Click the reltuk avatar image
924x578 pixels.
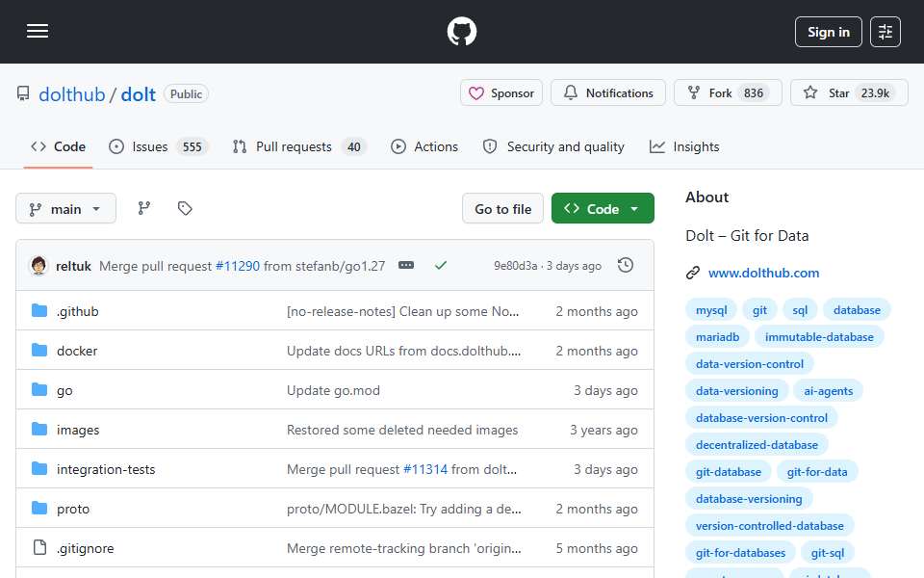click(38, 266)
